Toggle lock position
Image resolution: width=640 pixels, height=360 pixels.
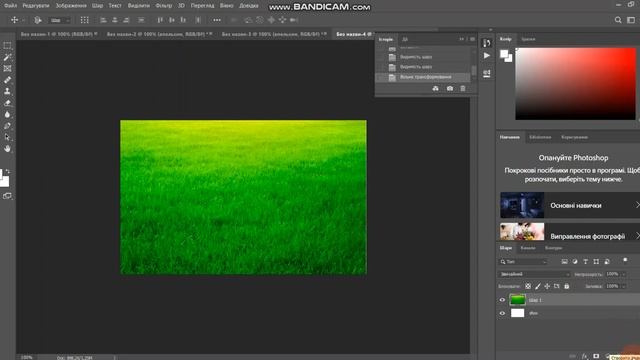547,287
